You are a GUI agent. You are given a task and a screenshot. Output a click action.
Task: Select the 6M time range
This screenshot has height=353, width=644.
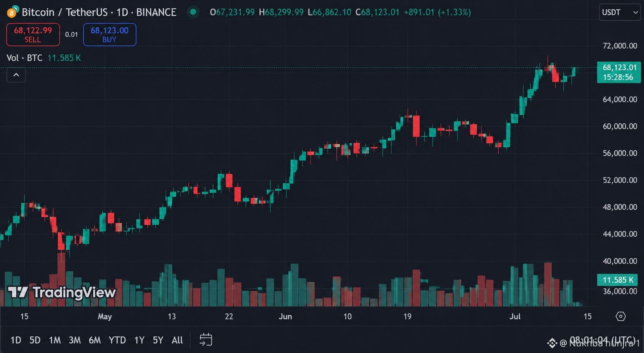pyautogui.click(x=95, y=340)
